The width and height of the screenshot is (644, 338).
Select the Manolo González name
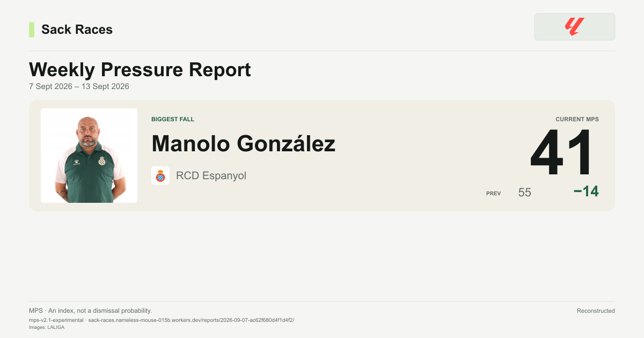click(x=243, y=144)
